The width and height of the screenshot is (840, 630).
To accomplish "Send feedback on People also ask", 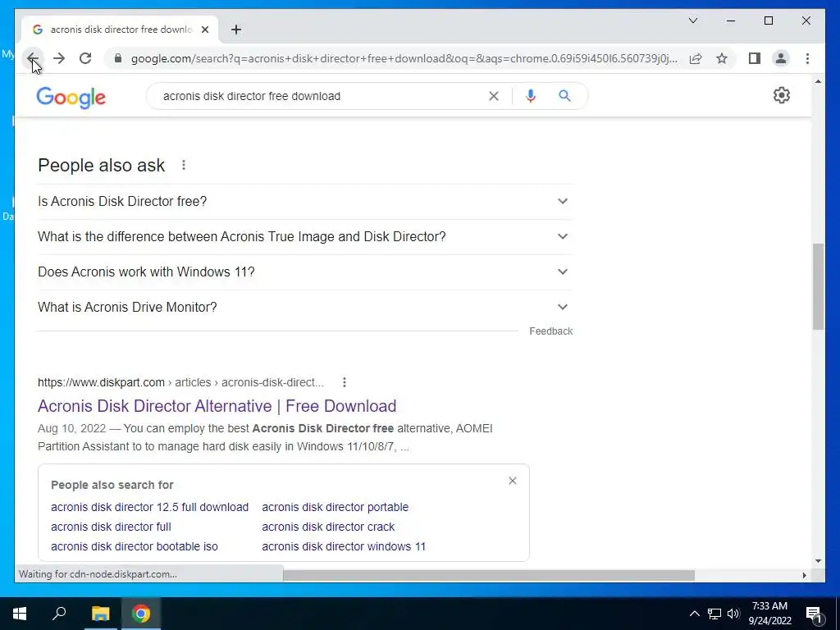I will [x=550, y=331].
